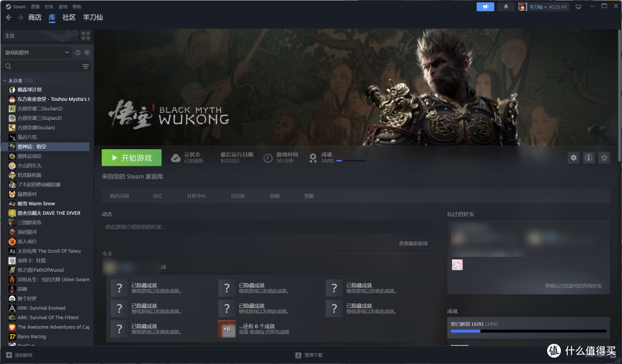Open the 帮助 menu

click(77, 6)
